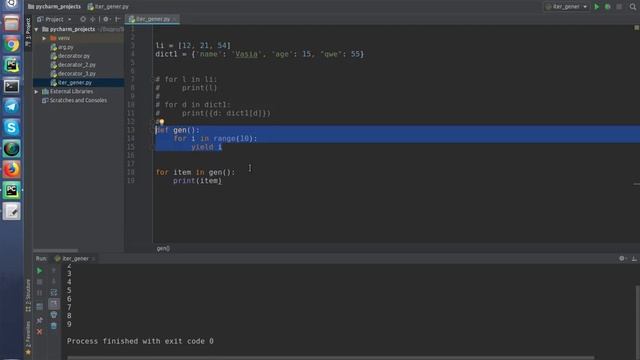Screen dimensions: 640x360
Task: Open Search Everywhere magnifier icon
Action: (633, 7)
